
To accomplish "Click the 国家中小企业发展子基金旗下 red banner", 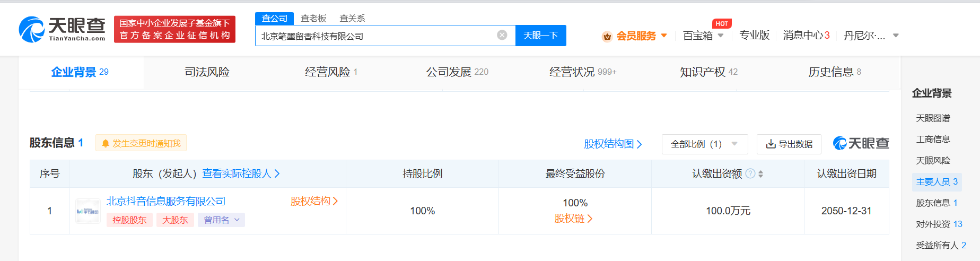I will [174, 29].
